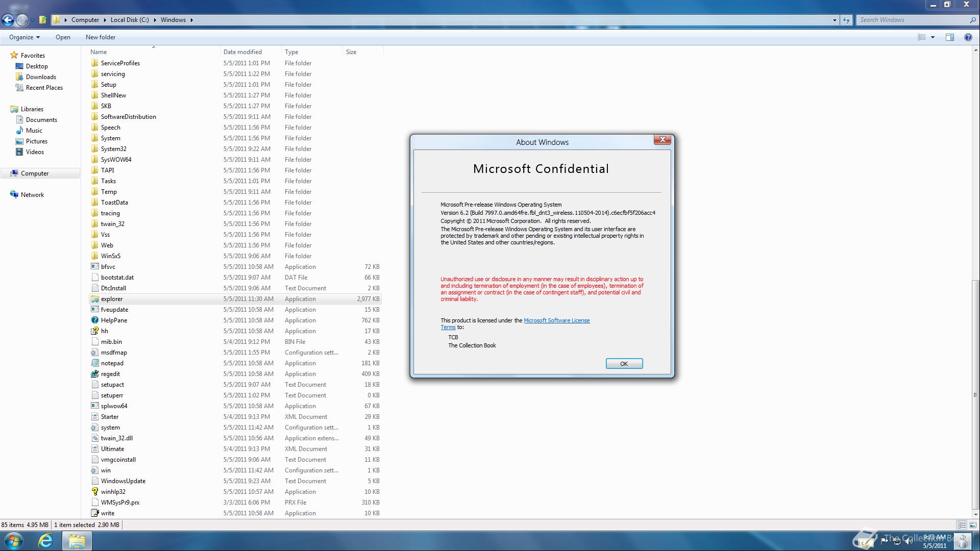This screenshot has width=980, height=551.
Task: Select the twain_32.dll file icon
Action: point(94,438)
